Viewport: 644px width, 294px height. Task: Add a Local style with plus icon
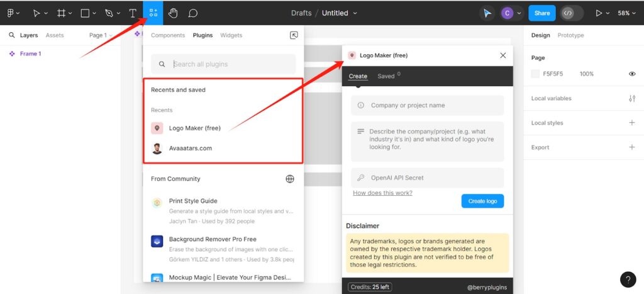click(632, 123)
